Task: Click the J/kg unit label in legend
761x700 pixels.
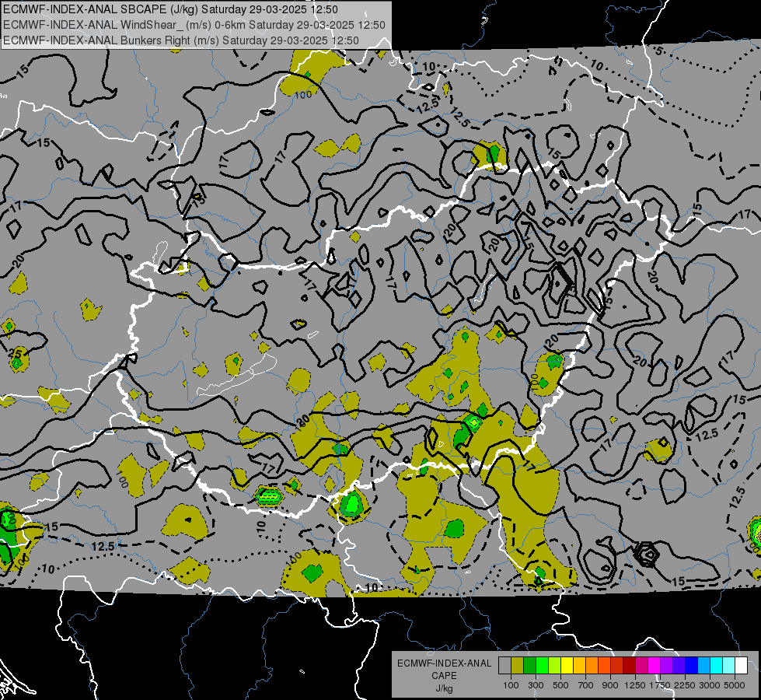Action: pyautogui.click(x=444, y=688)
